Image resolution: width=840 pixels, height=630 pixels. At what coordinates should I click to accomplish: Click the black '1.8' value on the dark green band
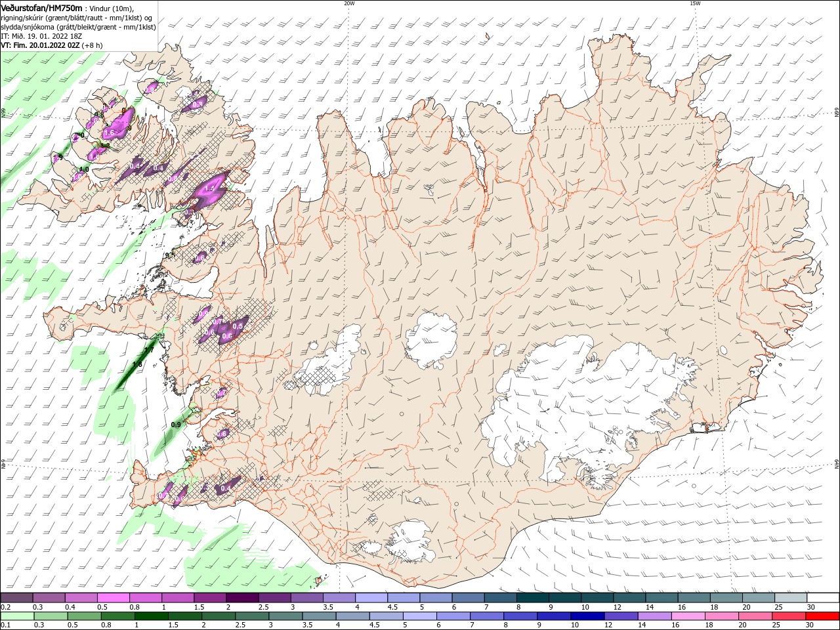(x=137, y=365)
